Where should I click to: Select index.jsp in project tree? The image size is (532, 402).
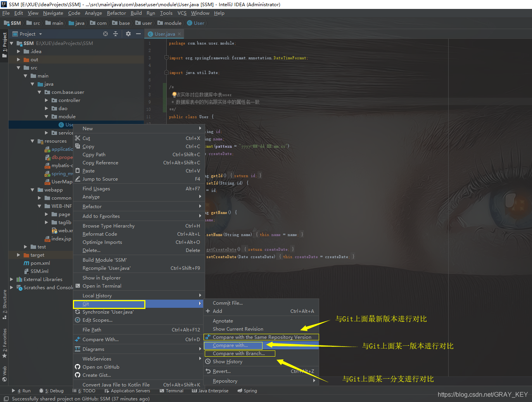pos(58,239)
